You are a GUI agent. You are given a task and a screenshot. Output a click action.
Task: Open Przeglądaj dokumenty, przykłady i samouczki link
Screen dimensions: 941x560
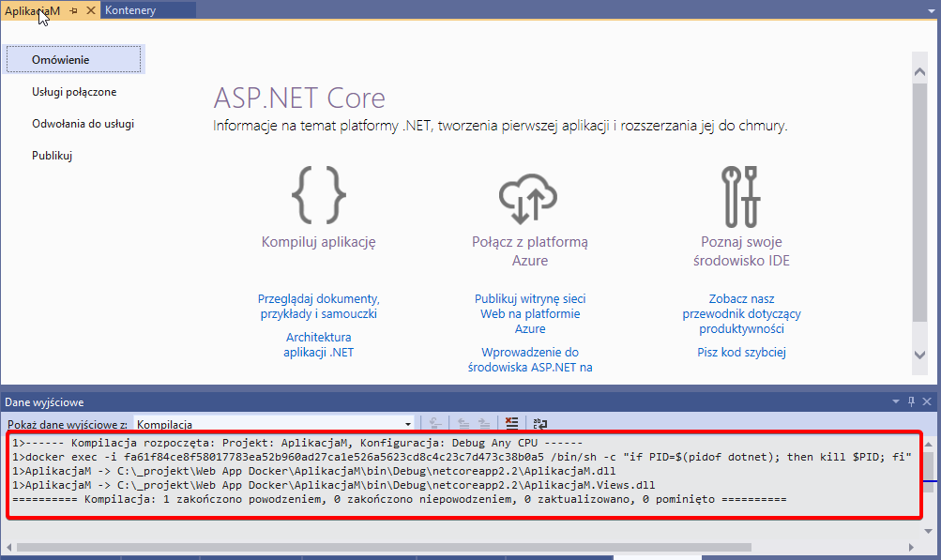click(x=319, y=306)
